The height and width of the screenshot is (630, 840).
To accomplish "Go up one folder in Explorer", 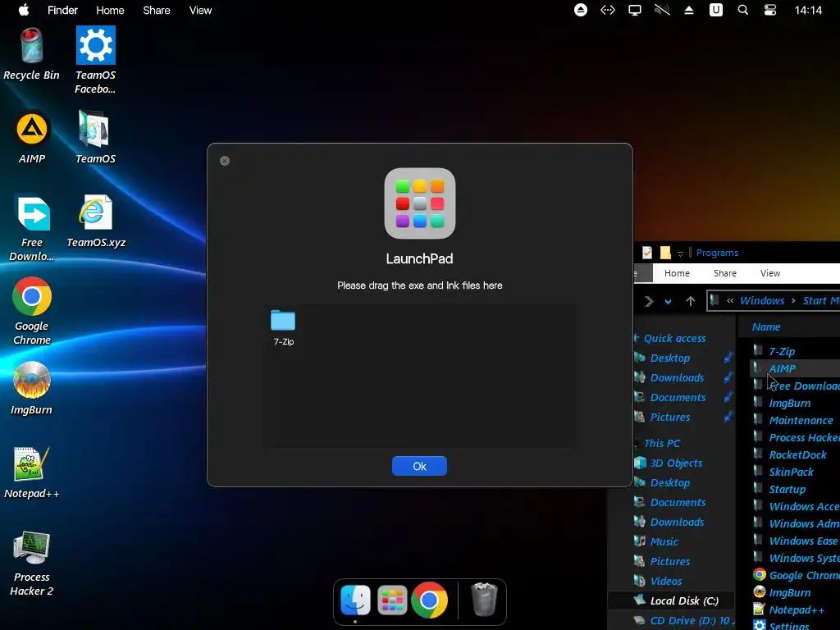I will (691, 301).
